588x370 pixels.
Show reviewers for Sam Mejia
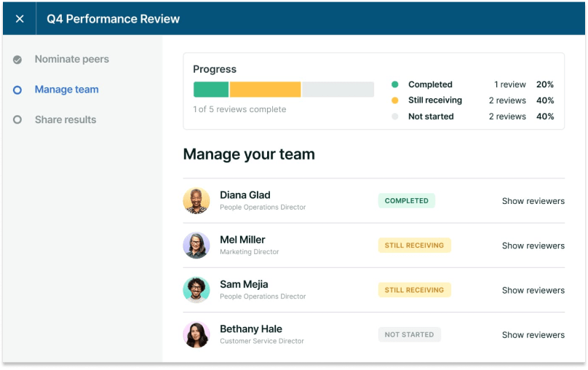click(533, 290)
